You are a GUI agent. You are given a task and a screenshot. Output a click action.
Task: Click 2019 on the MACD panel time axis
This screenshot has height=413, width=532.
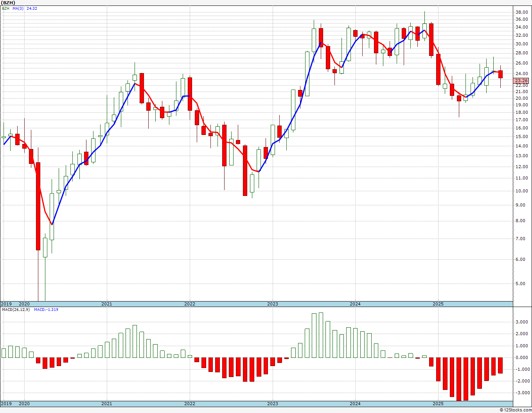click(x=6, y=404)
